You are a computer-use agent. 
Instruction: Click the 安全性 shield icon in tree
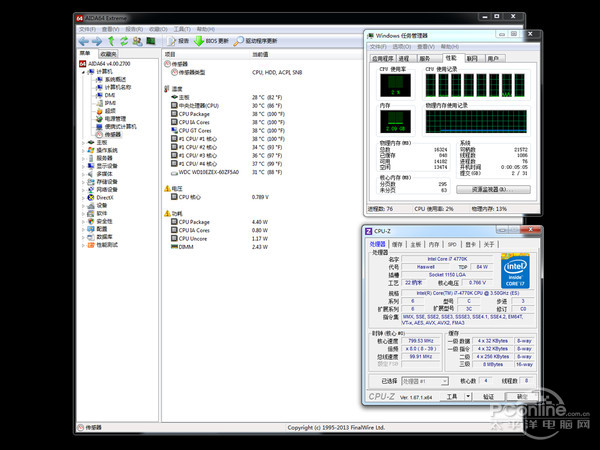coord(91,221)
